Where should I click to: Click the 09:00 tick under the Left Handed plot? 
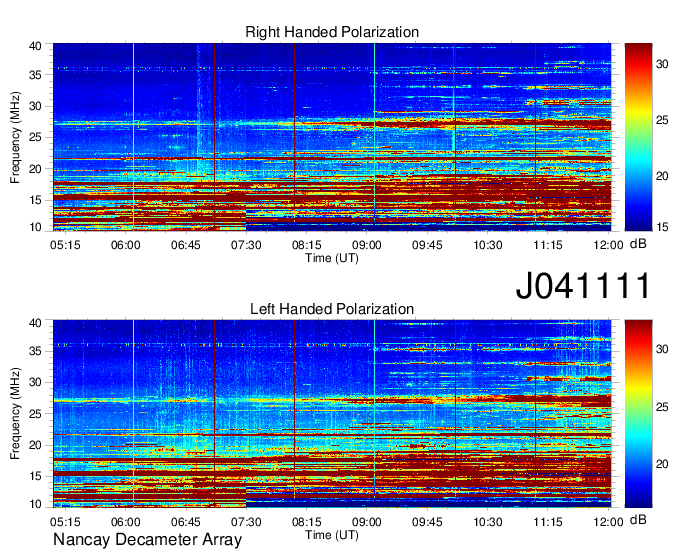point(366,522)
